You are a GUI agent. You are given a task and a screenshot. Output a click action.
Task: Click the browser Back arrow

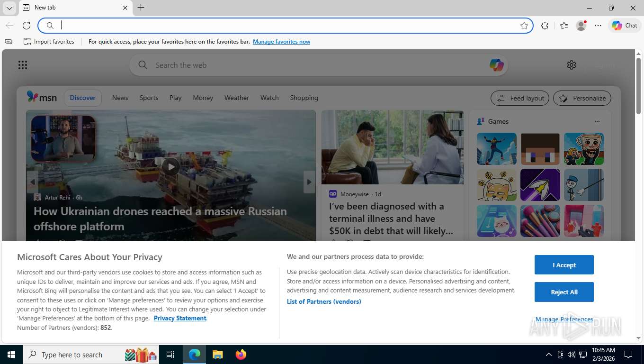point(9,26)
